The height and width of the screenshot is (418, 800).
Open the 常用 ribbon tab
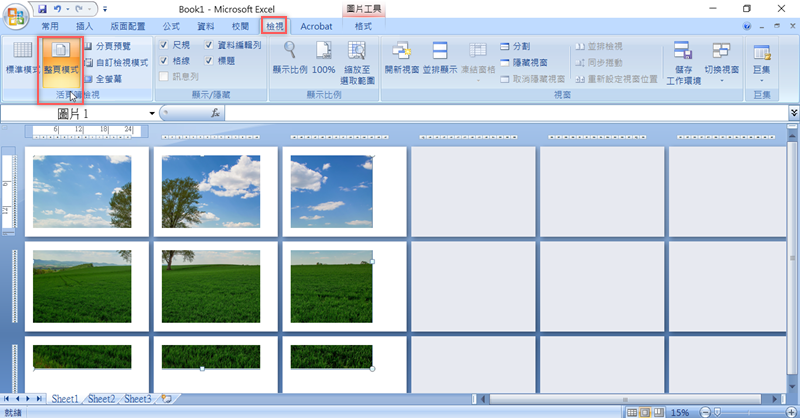click(x=50, y=27)
